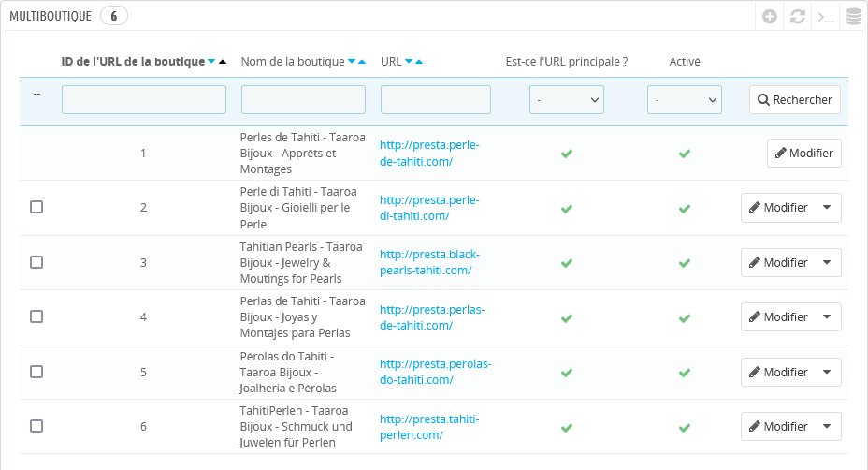Viewport: 868px width, 470px height.
Task: Open presta.perle-di-tahiti.com link
Action: [x=429, y=208]
